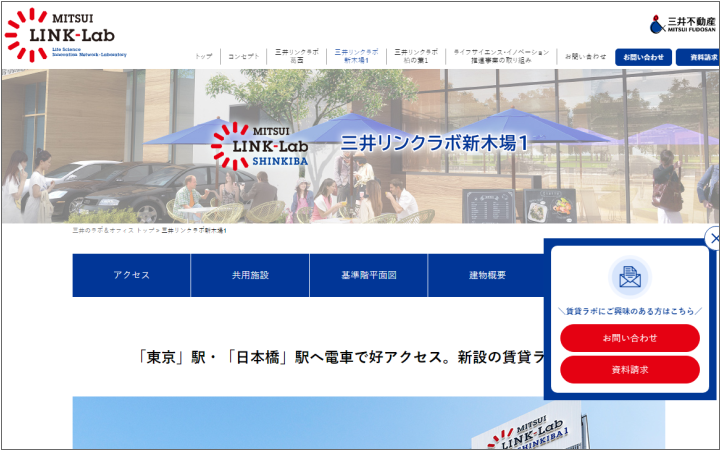Select the 三井リンクラボ新木場1 nav item
The width and height of the screenshot is (720, 450).
click(356, 56)
